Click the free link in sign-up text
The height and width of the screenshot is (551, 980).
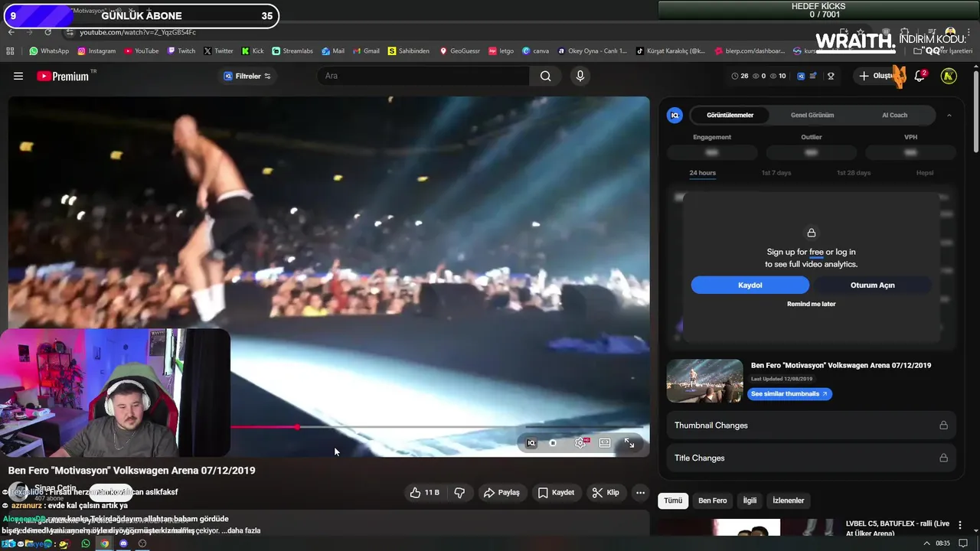tap(816, 252)
